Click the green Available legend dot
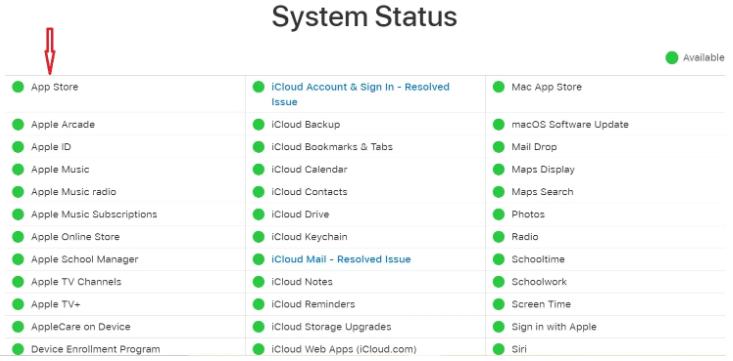Screen dimensions: 733x361 pos(672,58)
